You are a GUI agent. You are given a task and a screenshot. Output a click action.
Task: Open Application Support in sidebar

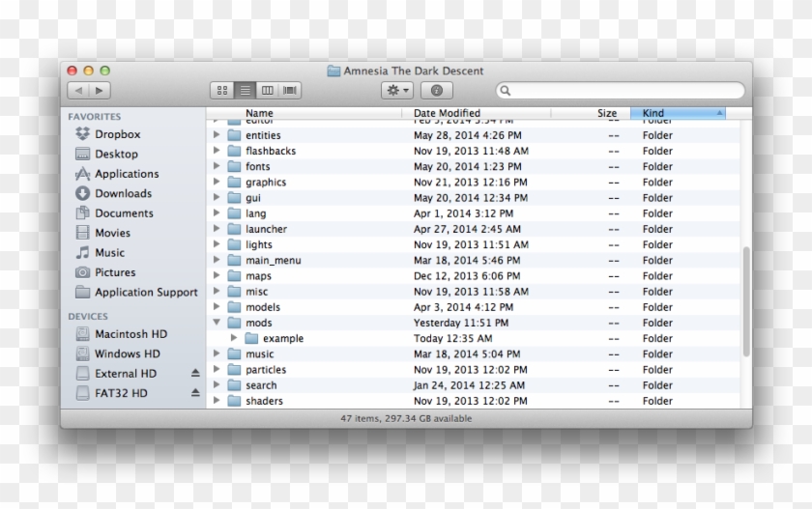pyautogui.click(x=136, y=293)
